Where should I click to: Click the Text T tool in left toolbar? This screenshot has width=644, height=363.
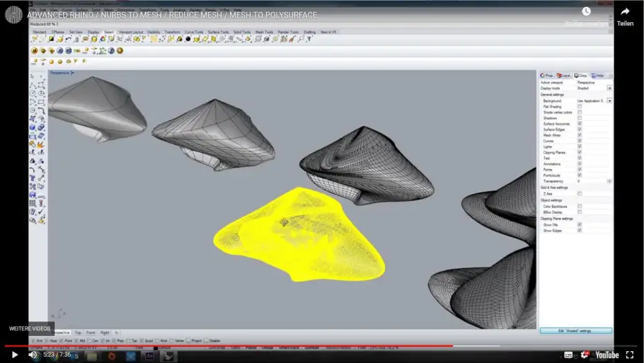point(33,179)
